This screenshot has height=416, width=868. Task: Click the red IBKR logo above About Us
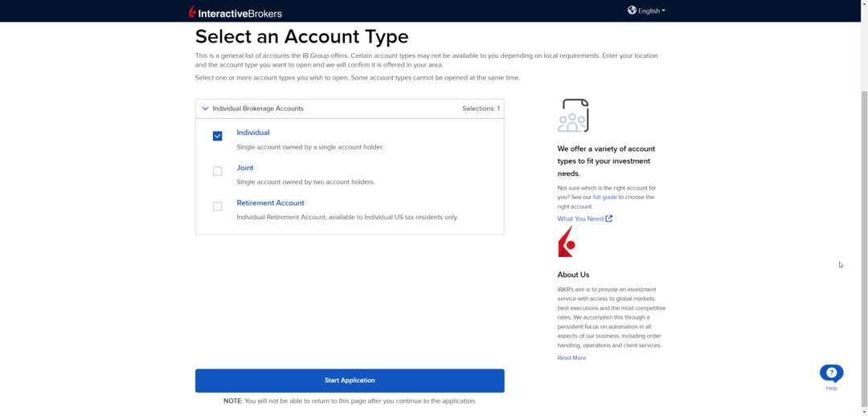[x=567, y=241]
